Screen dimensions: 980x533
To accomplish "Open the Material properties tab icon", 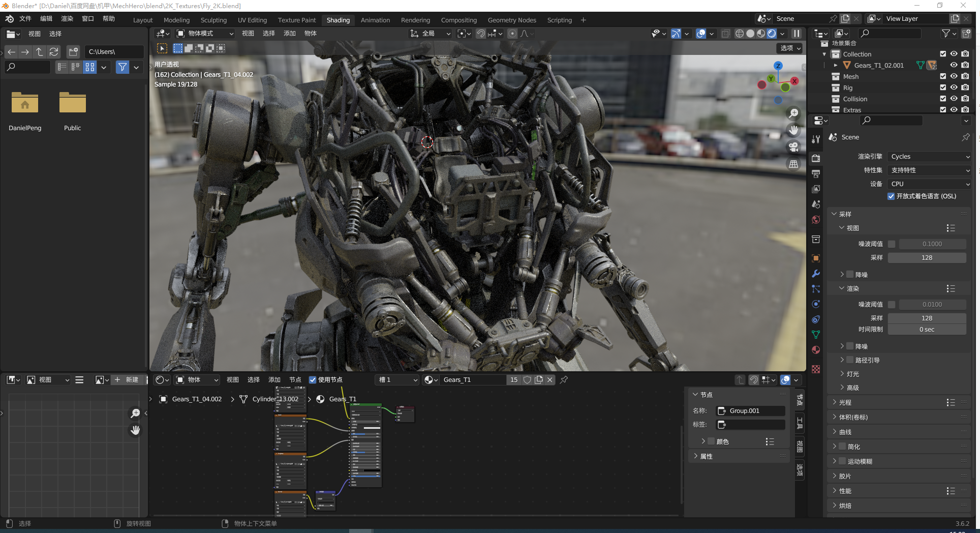I will [x=816, y=350].
